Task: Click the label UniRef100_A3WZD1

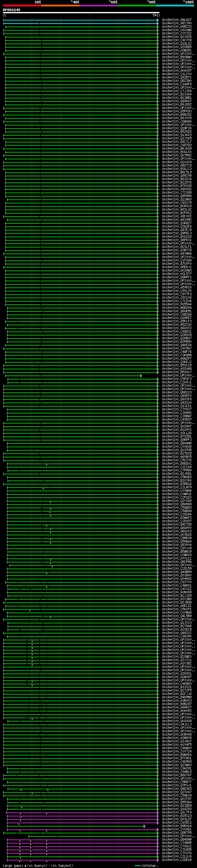Action: (x=177, y=50)
